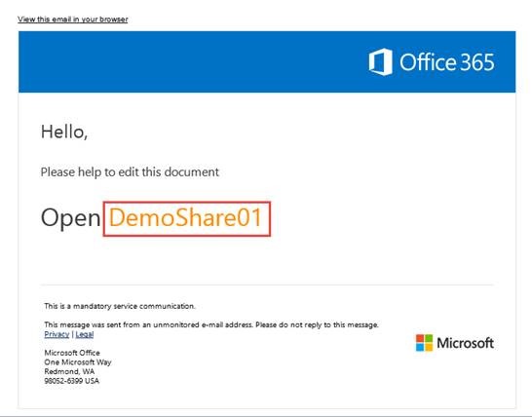
Task: Click the 'Microsoft' wordmark text
Action: click(x=465, y=343)
